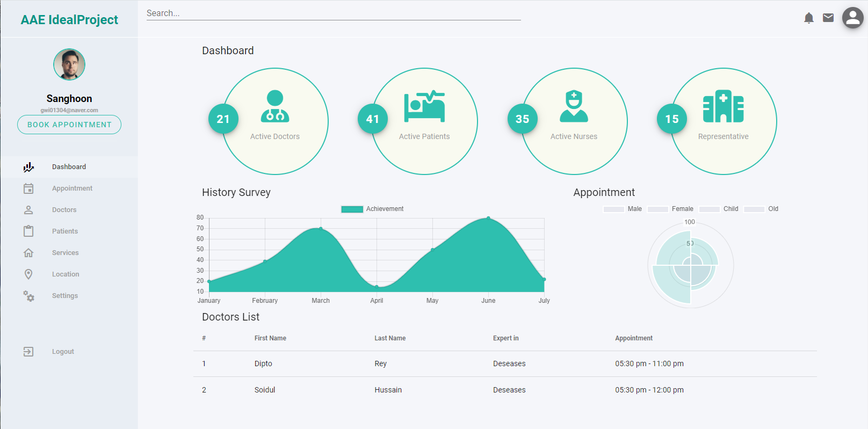Click the Settings gears icon
Screen dimensions: 868x429
click(x=28, y=296)
